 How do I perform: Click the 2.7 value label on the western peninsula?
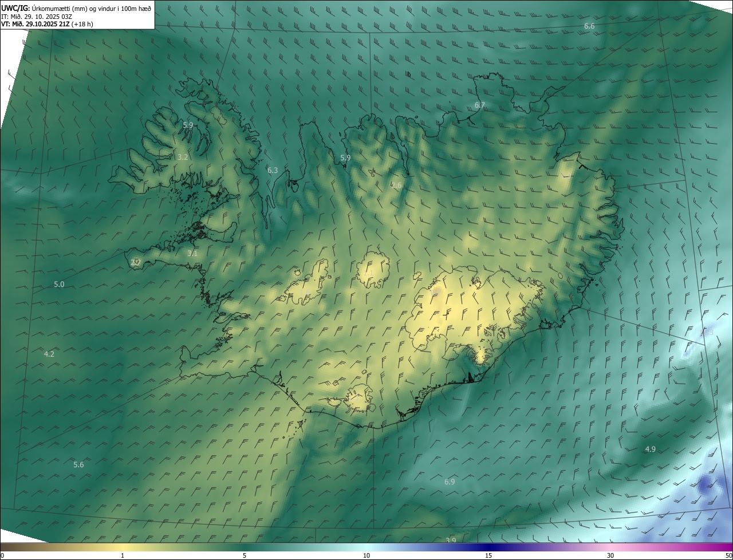click(136, 262)
